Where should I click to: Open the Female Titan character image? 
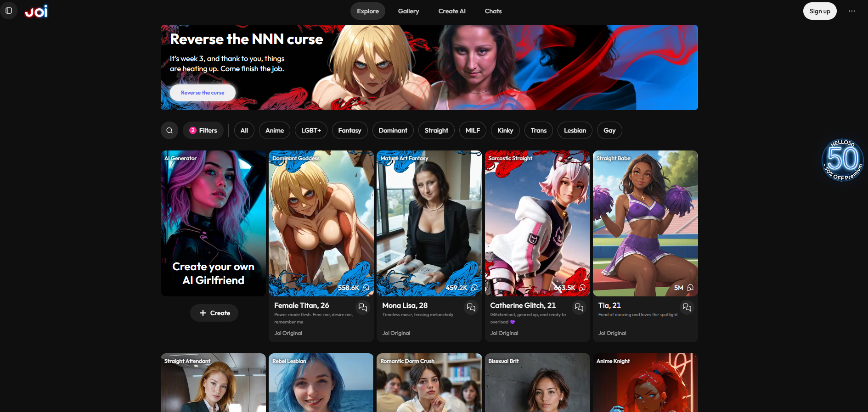[321, 223]
